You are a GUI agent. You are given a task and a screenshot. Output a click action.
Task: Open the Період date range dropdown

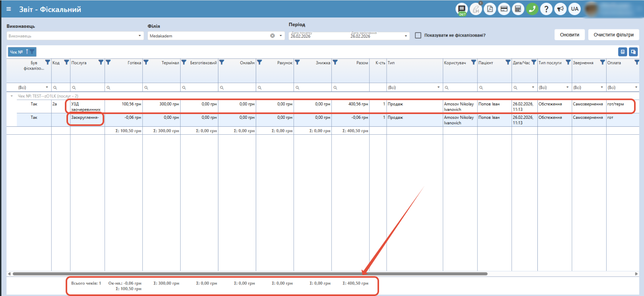tap(406, 36)
